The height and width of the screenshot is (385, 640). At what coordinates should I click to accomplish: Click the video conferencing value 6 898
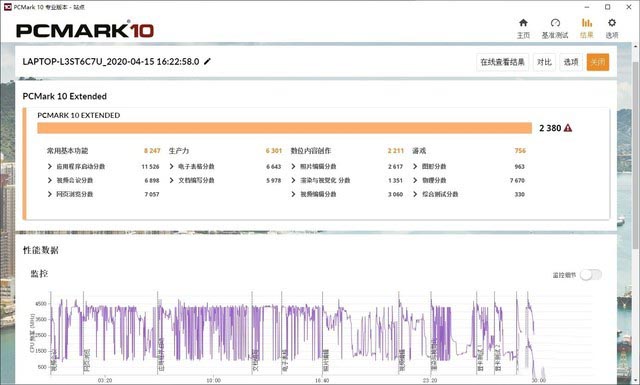152,180
